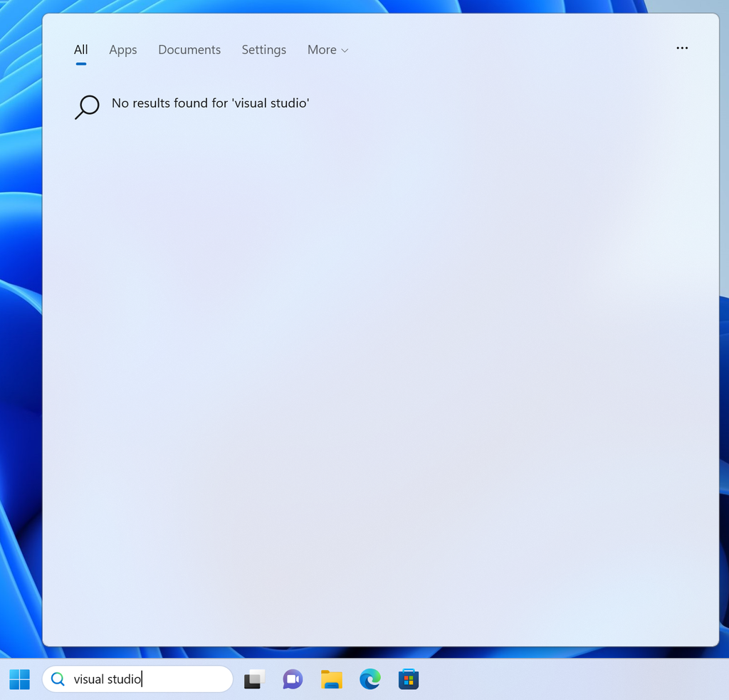Switch to the Apps tab

pos(122,50)
